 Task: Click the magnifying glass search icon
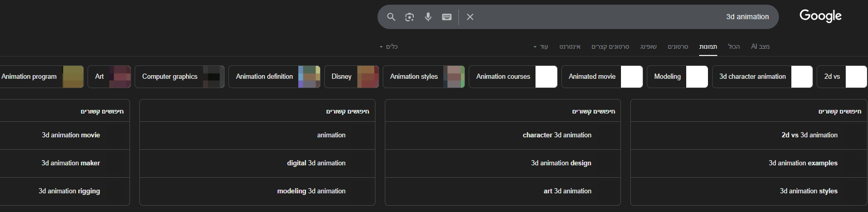[391, 17]
